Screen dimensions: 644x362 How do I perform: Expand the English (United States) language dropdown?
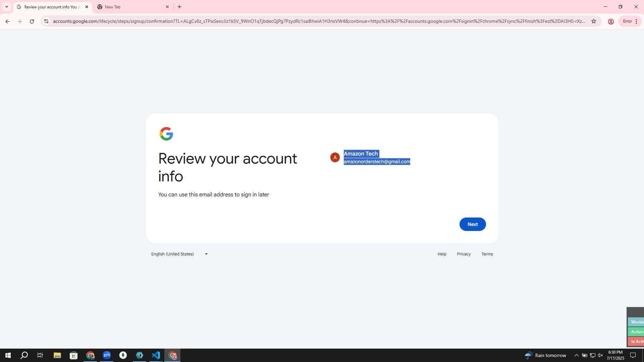[x=179, y=254]
